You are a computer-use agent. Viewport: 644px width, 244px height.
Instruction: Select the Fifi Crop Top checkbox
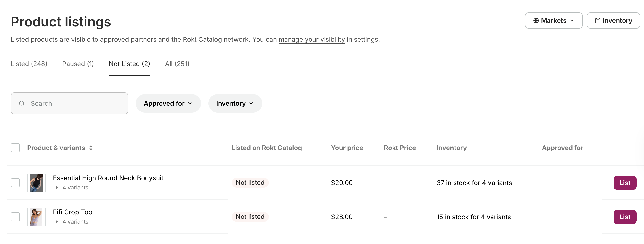point(15,217)
